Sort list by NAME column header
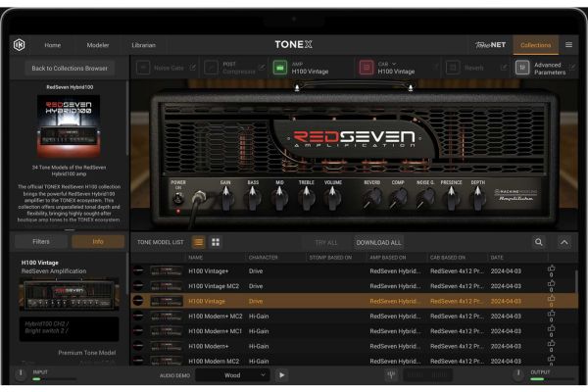Image resolution: width=588 pixels, height=392 pixels. (x=196, y=258)
